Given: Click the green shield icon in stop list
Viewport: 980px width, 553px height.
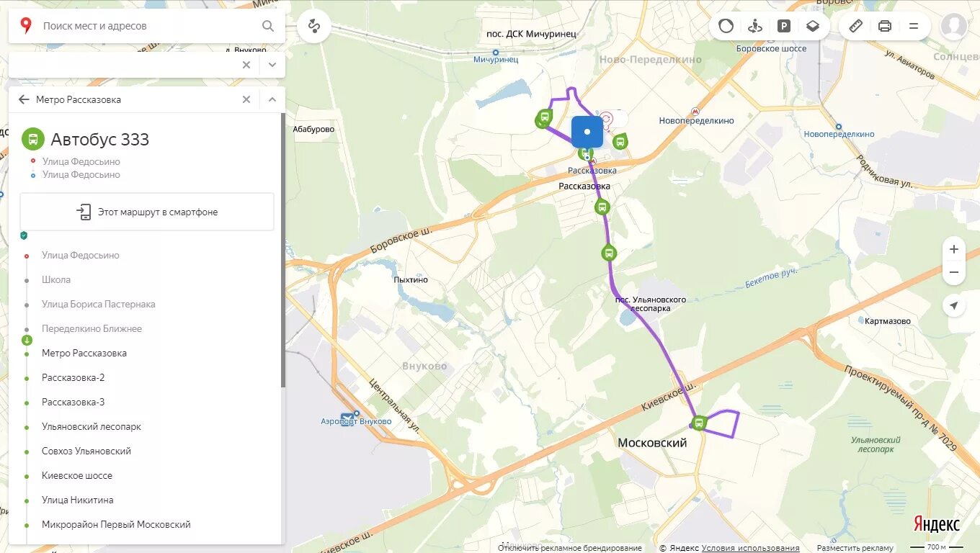Looking at the screenshot, I should tap(24, 235).
